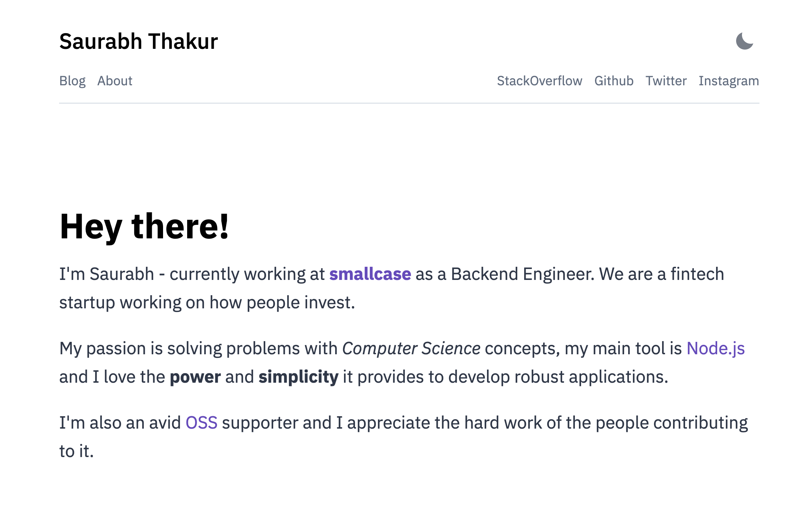Screen dimensions: 812x511
Task: Click the Github link between StackOverflow and Twitter
Action: click(614, 81)
